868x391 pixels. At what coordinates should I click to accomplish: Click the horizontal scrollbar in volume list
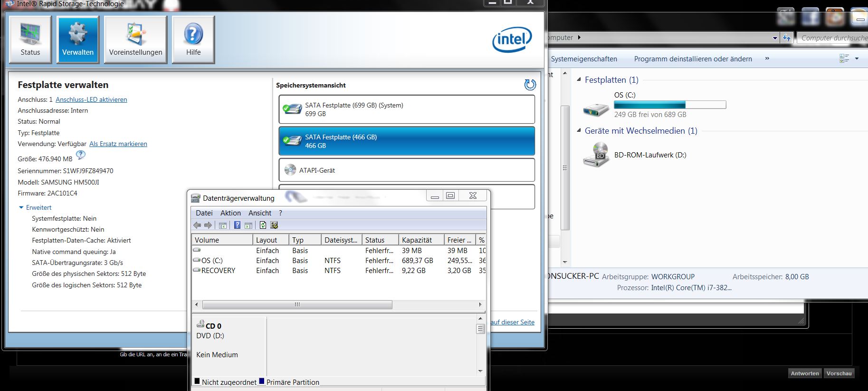[x=297, y=304]
